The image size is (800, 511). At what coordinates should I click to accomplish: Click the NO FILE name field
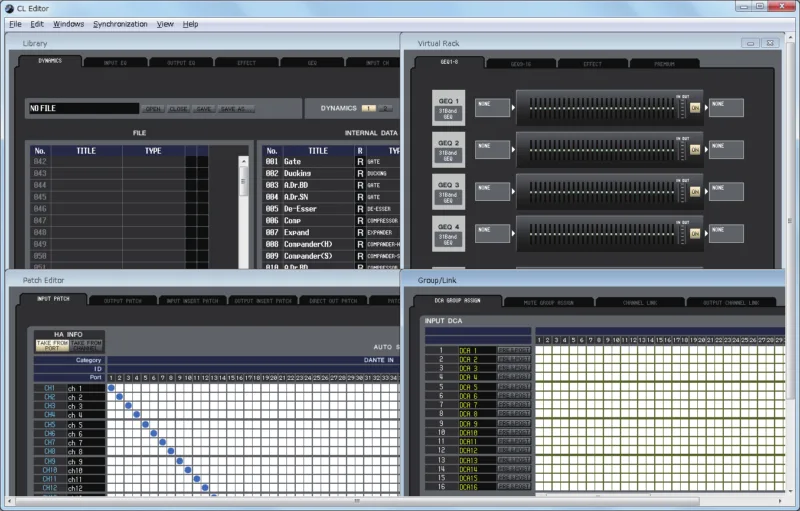pyautogui.click(x=84, y=108)
